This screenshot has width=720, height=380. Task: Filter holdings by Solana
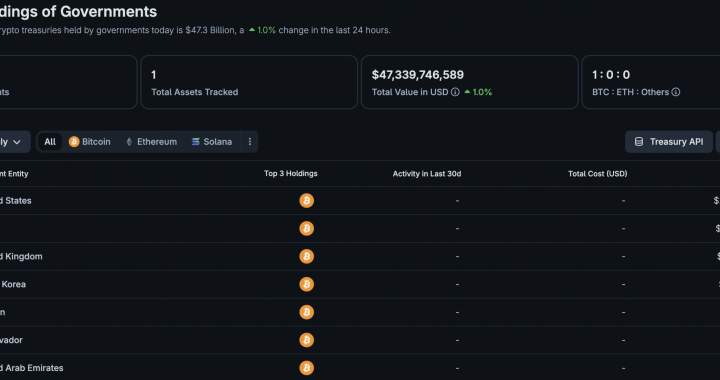(x=212, y=142)
